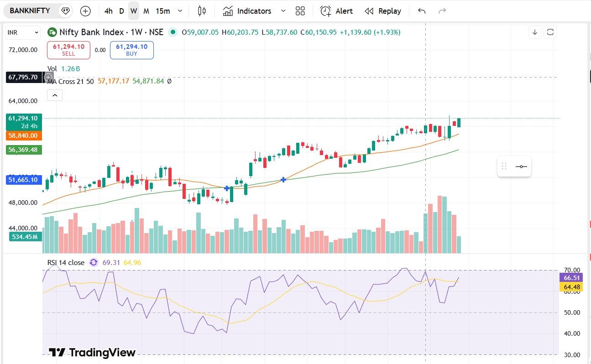Click the C60,150.95 close value
591x364 pixels.
coord(318,32)
